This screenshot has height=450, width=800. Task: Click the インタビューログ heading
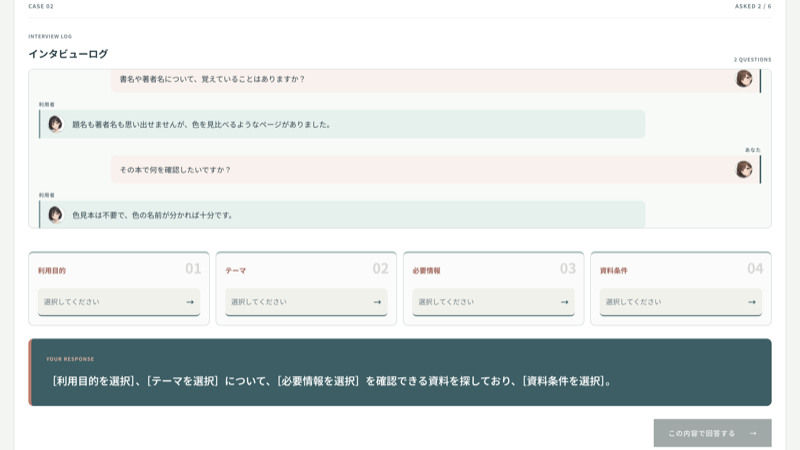pyautogui.click(x=68, y=54)
